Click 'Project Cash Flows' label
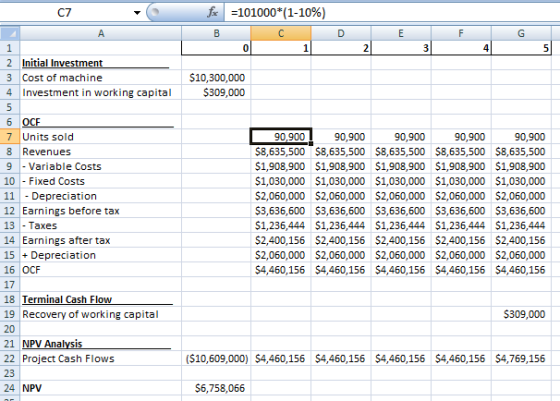Image resolution: width=560 pixels, height=401 pixels. (x=101, y=358)
